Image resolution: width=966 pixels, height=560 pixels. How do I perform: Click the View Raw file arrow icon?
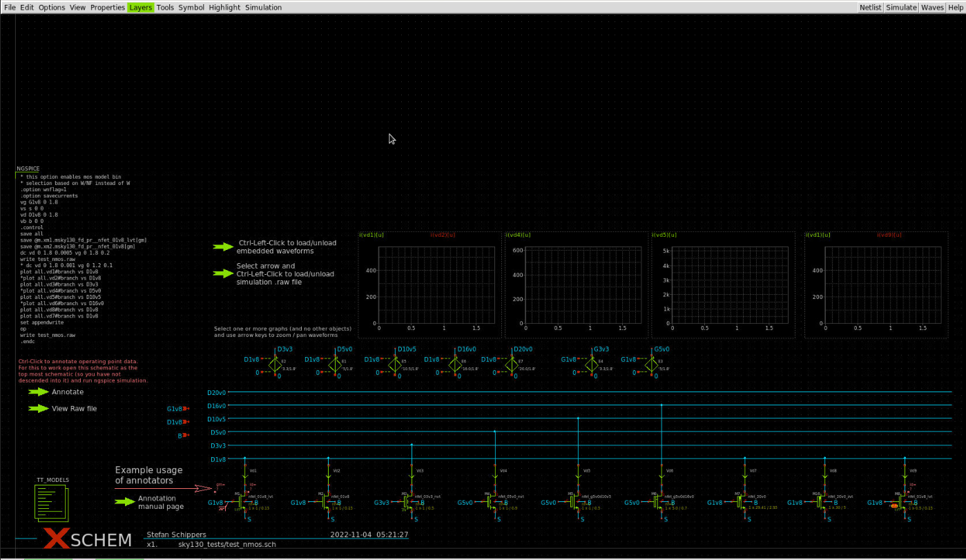pos(38,408)
